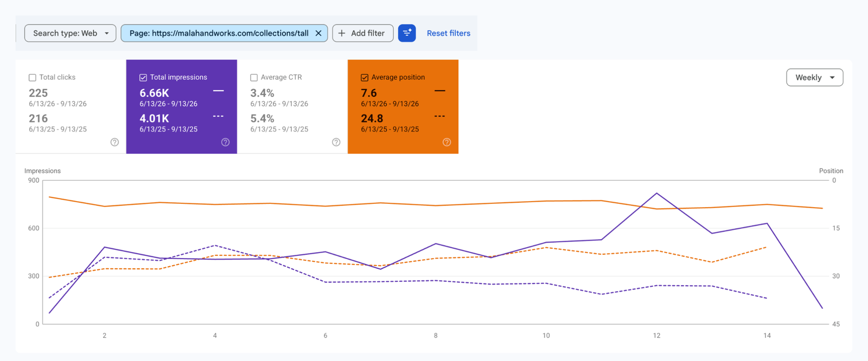This screenshot has height=361, width=868.
Task: Open the Weekly interval dropdown
Action: coord(814,78)
